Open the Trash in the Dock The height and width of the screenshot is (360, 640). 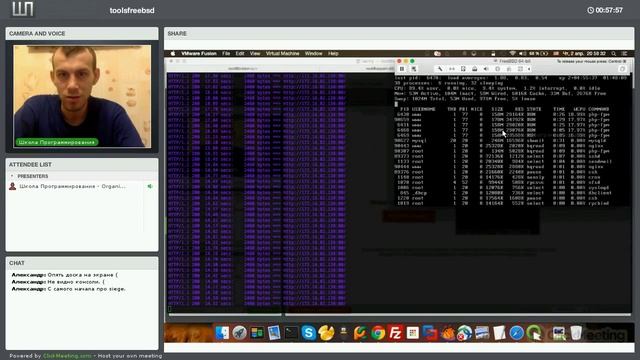pos(576,333)
